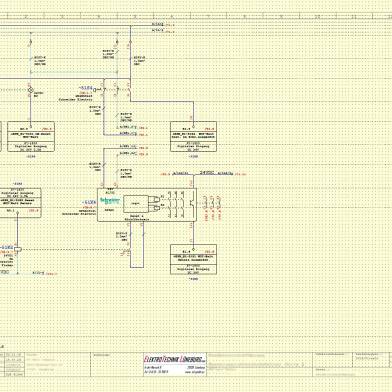Open the ElektroTechnik company logo in the title block
This screenshot has width=392, height=392.
[175, 359]
